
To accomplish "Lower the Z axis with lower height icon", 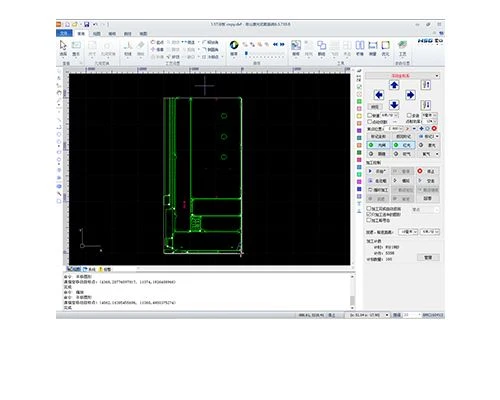I will pyautogui.click(x=426, y=105).
